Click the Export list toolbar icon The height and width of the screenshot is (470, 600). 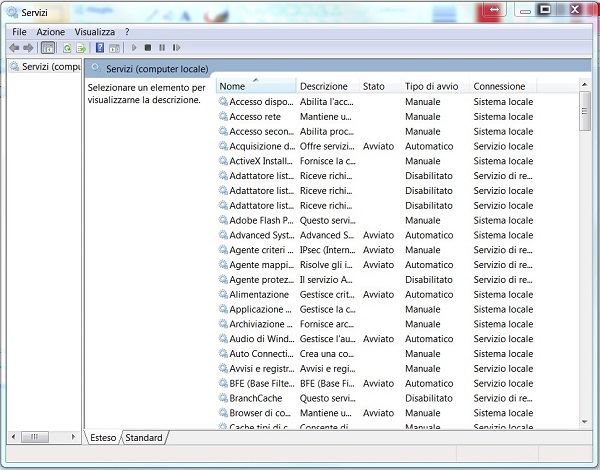[80, 47]
